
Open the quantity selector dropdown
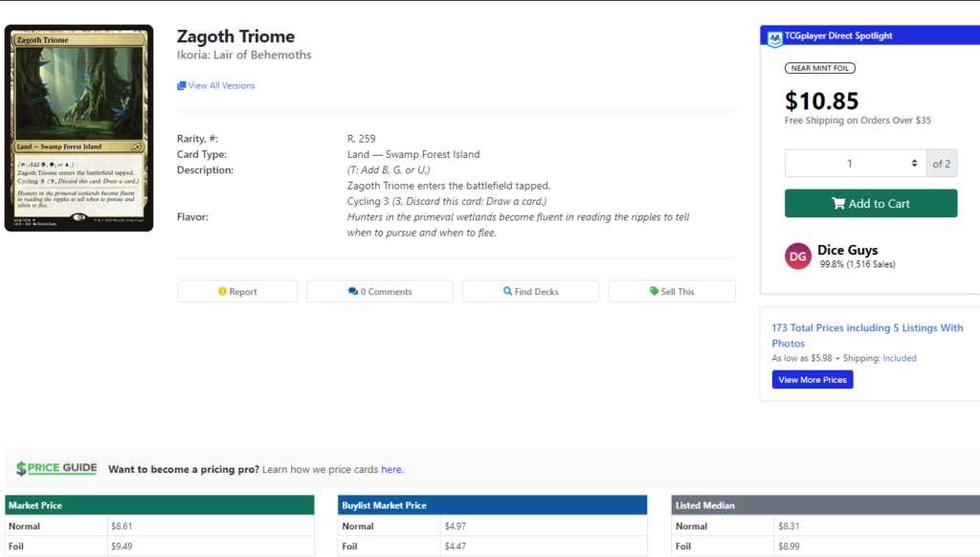(x=856, y=163)
